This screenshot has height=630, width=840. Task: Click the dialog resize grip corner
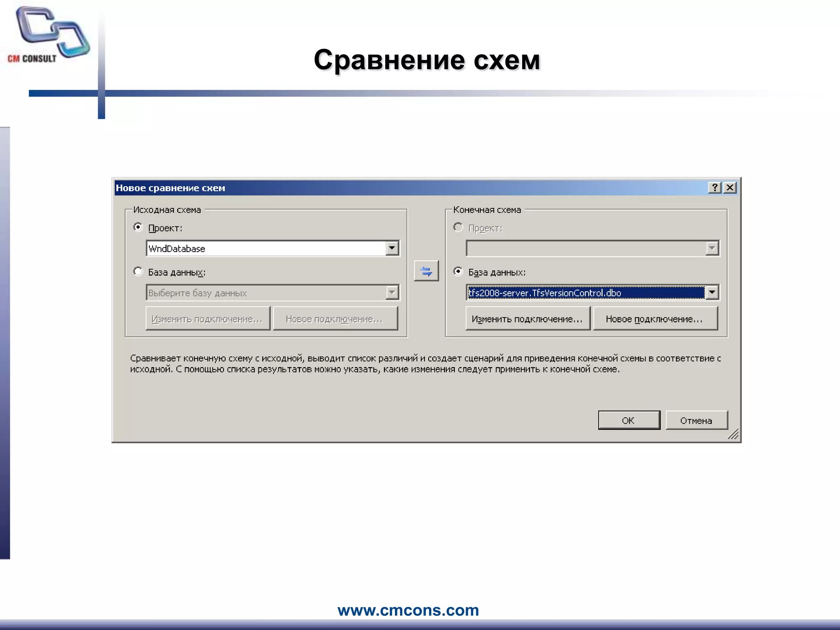(x=733, y=434)
